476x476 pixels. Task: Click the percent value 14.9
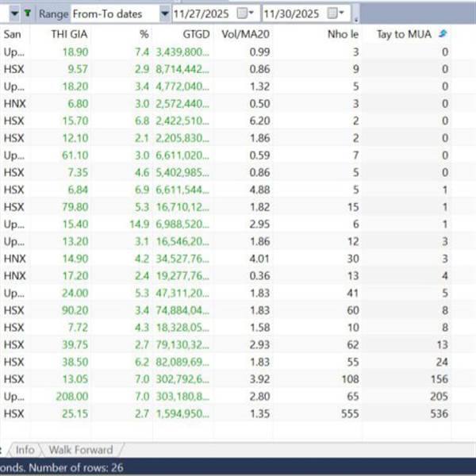click(x=140, y=225)
